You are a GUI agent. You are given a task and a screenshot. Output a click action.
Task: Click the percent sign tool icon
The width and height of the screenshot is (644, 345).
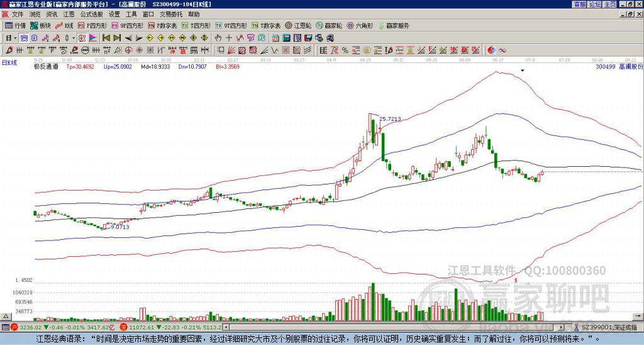[345, 50]
